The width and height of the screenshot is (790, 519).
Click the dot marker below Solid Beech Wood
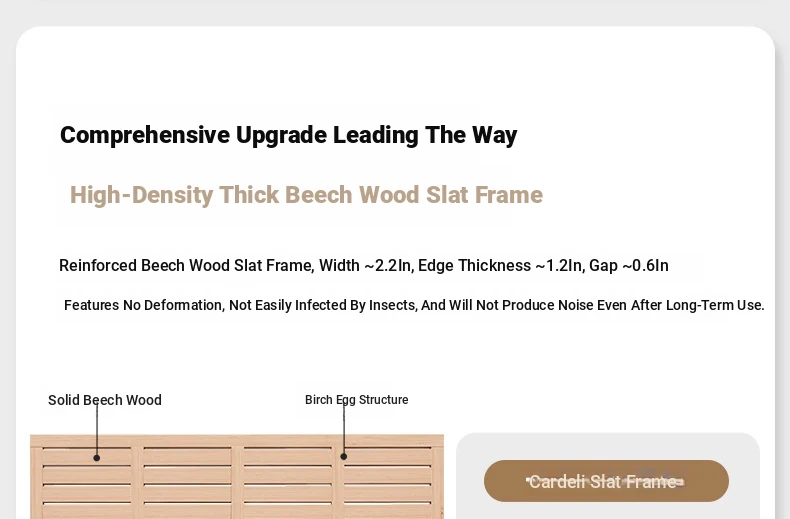[x=97, y=458]
